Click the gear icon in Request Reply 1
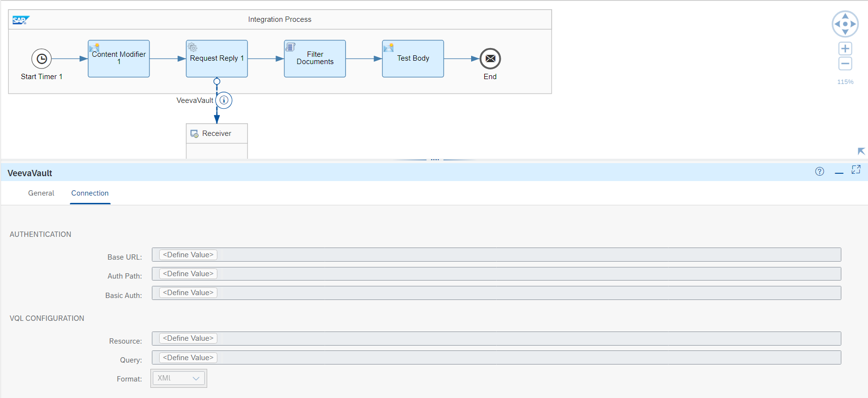 [193, 47]
